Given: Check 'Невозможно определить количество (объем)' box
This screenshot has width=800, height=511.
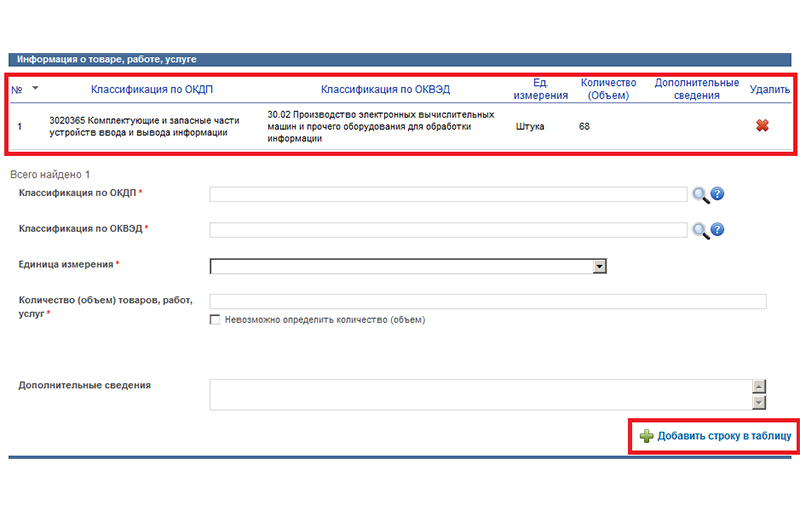Looking at the screenshot, I should point(215,320).
